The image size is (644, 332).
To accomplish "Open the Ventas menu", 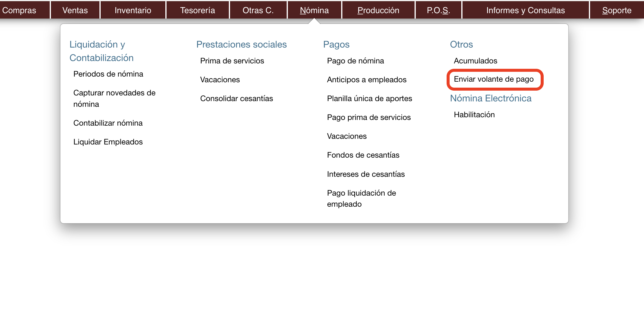I will [x=75, y=10].
